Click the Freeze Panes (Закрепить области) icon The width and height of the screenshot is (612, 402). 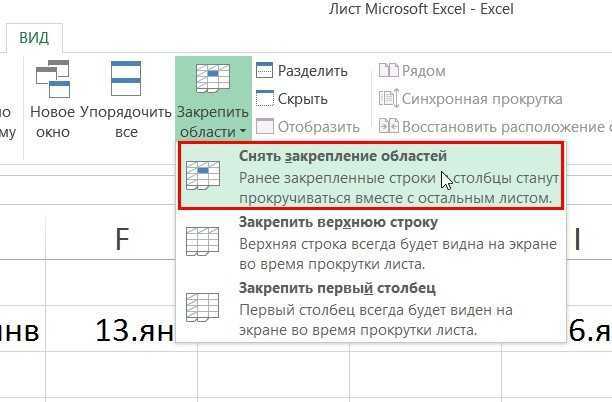click(x=211, y=78)
